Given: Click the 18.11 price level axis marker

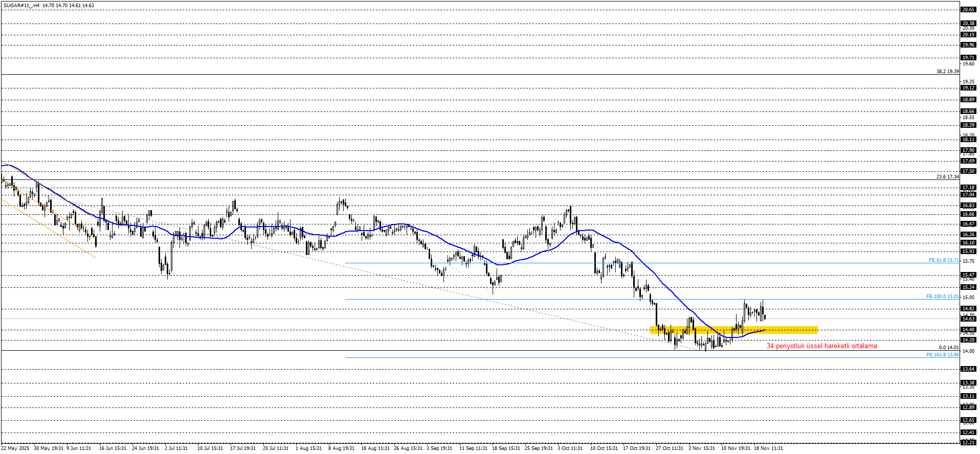Looking at the screenshot, I should point(968,140).
